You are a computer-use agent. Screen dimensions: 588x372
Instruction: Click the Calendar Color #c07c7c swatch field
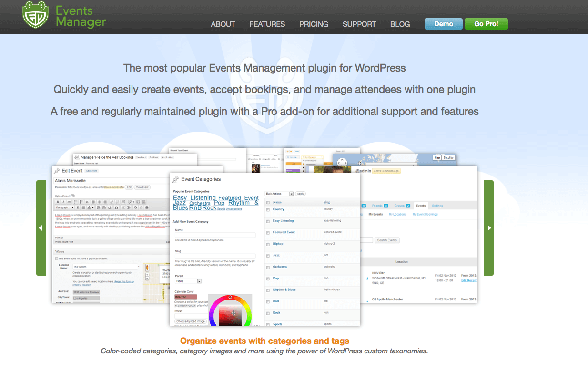click(x=186, y=297)
